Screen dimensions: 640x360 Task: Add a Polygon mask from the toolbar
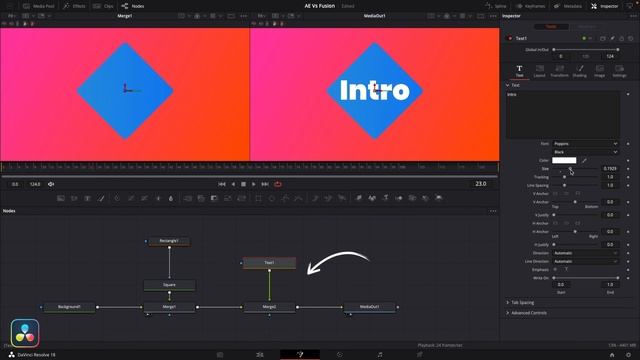tap(285, 198)
